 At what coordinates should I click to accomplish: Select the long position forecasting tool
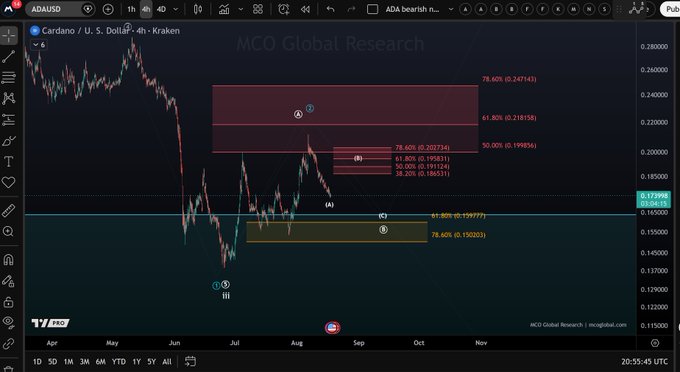tap(9, 120)
